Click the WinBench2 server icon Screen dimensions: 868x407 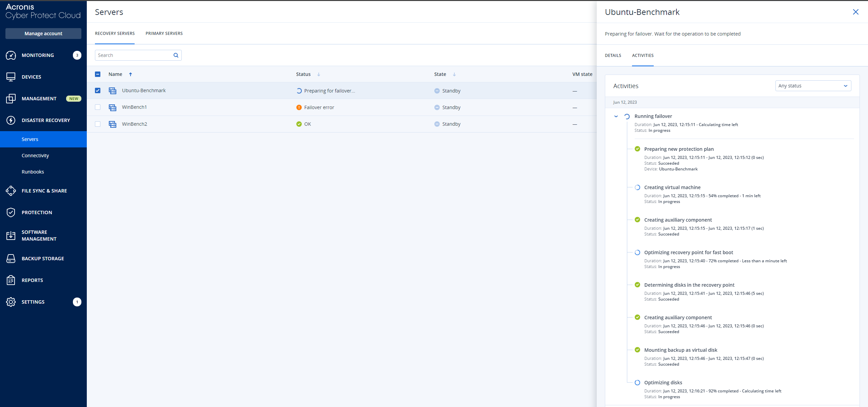[113, 124]
